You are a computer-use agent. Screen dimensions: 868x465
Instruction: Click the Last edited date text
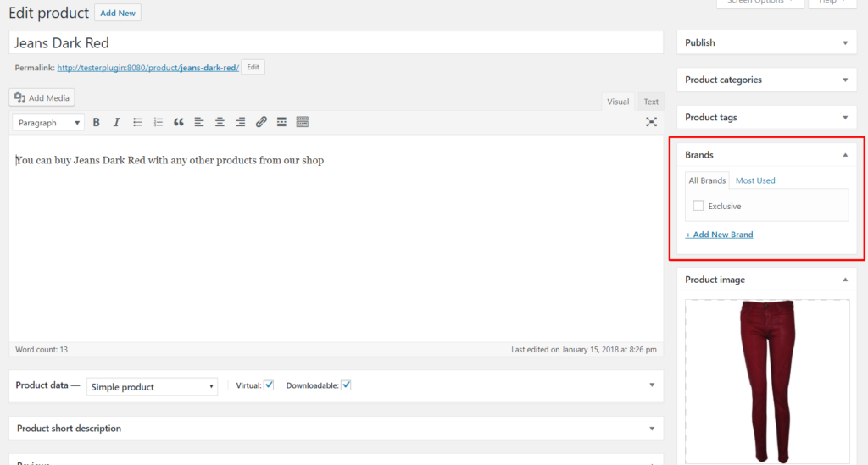tap(584, 350)
